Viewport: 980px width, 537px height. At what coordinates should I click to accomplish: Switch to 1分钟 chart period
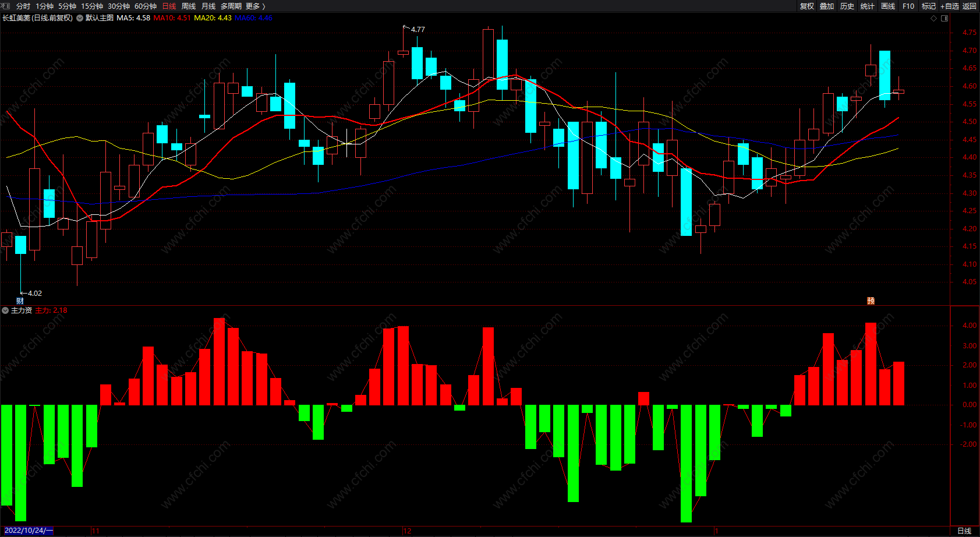tap(45, 6)
